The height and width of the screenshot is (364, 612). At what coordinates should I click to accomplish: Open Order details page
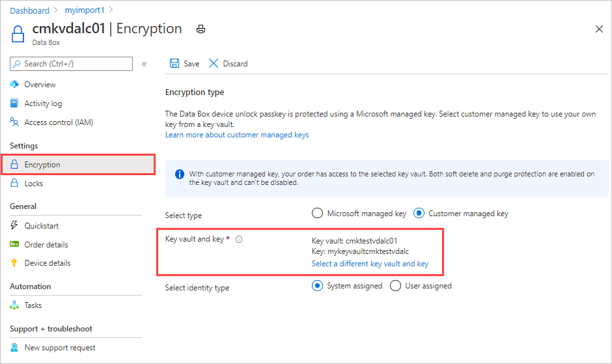click(46, 245)
